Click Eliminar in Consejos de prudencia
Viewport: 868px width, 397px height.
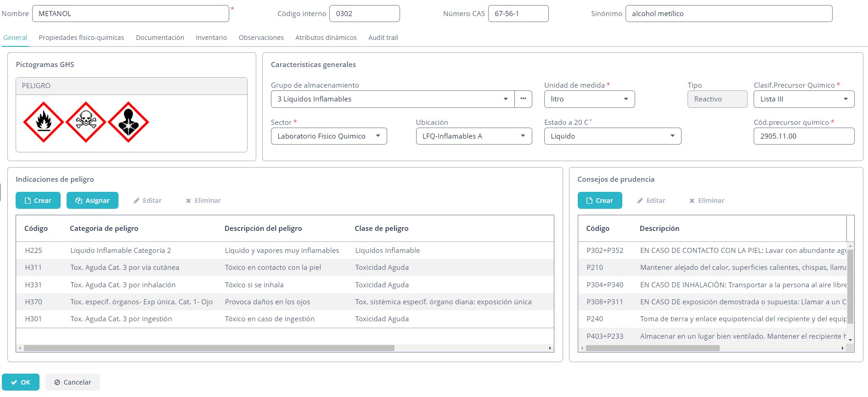click(x=707, y=201)
